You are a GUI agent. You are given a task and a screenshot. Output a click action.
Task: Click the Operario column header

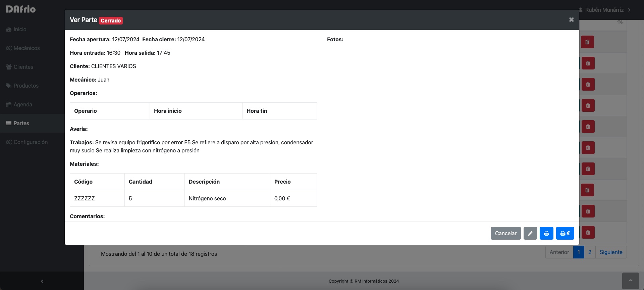point(110,111)
